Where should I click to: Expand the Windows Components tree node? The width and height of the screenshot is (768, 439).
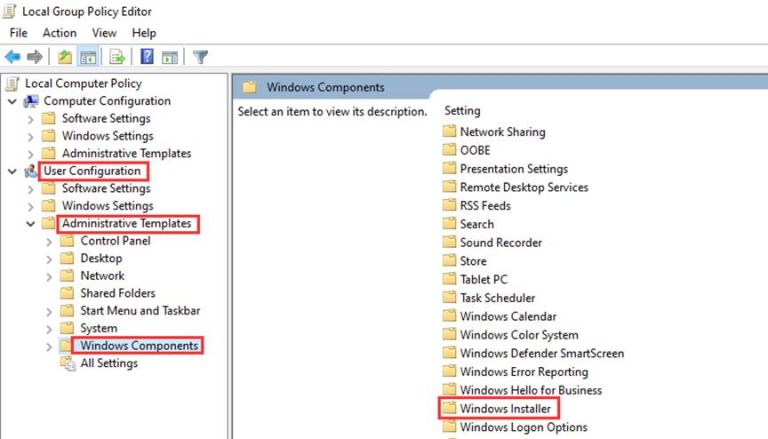49,346
